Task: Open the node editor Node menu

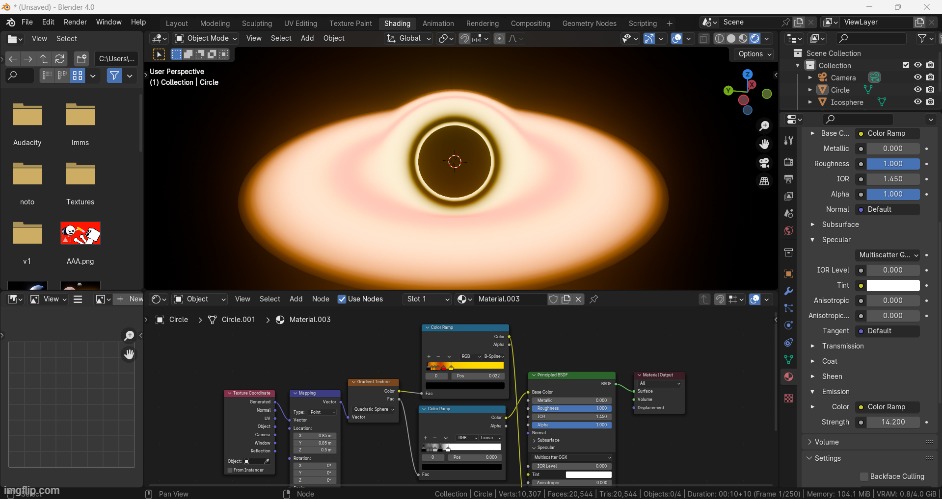Action: (321, 299)
